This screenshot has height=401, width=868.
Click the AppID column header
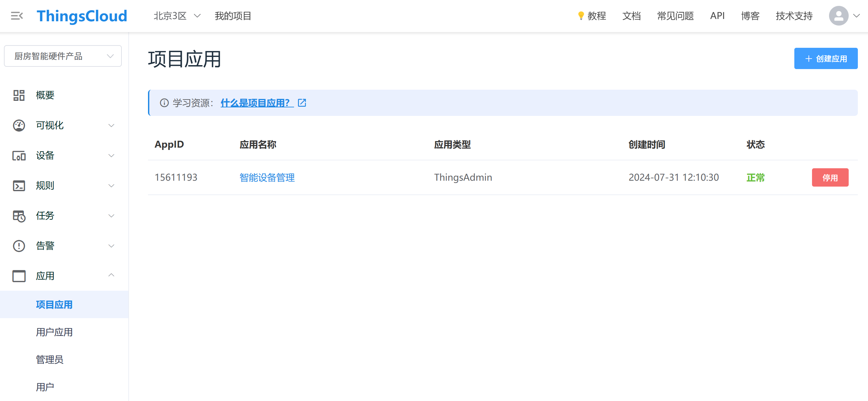click(x=169, y=145)
